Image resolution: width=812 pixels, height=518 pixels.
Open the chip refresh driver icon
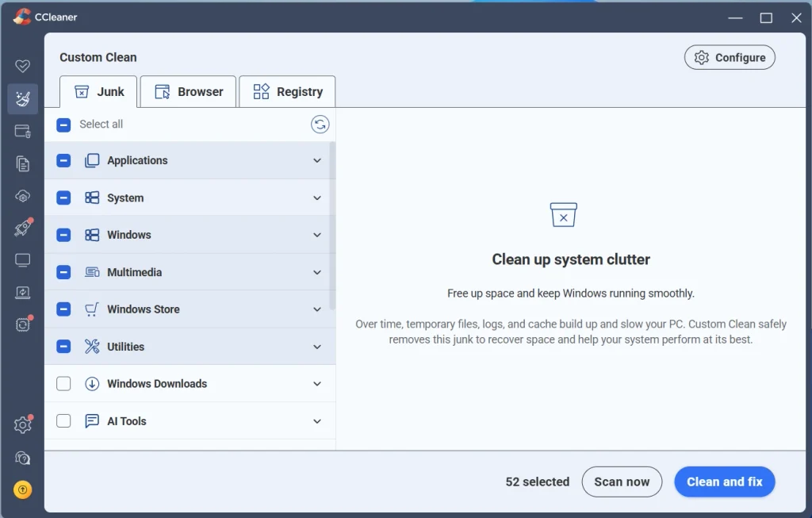point(22,324)
